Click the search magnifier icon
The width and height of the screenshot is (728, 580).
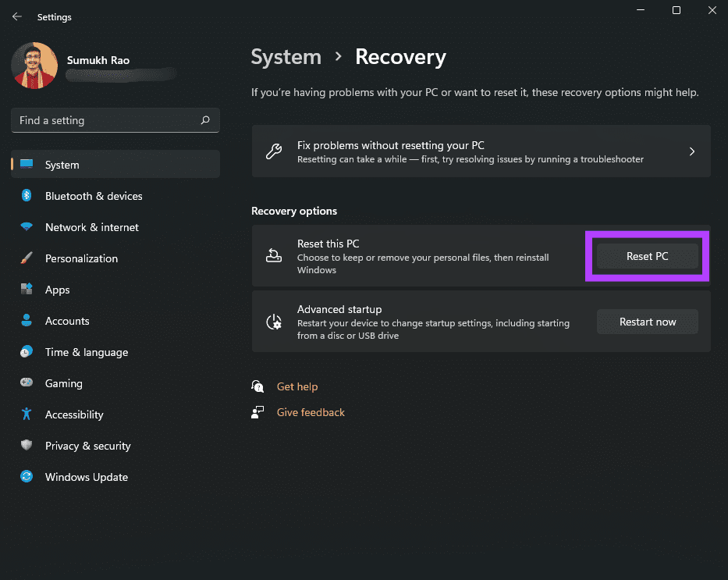pyautogui.click(x=205, y=120)
